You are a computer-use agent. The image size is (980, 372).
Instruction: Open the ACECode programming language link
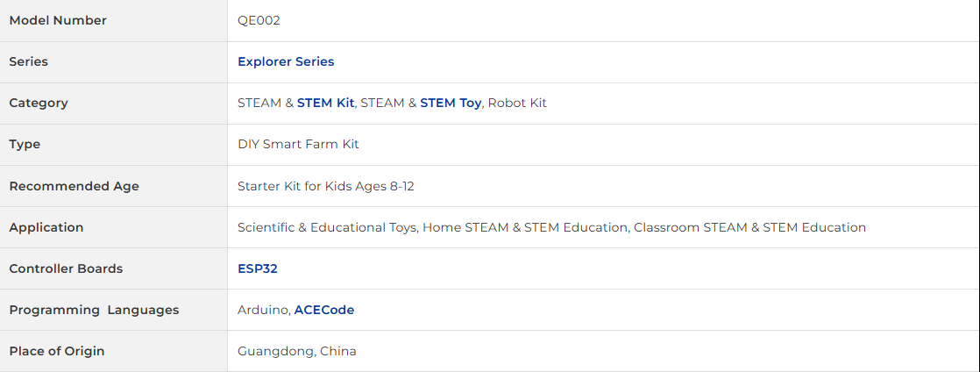coord(324,310)
